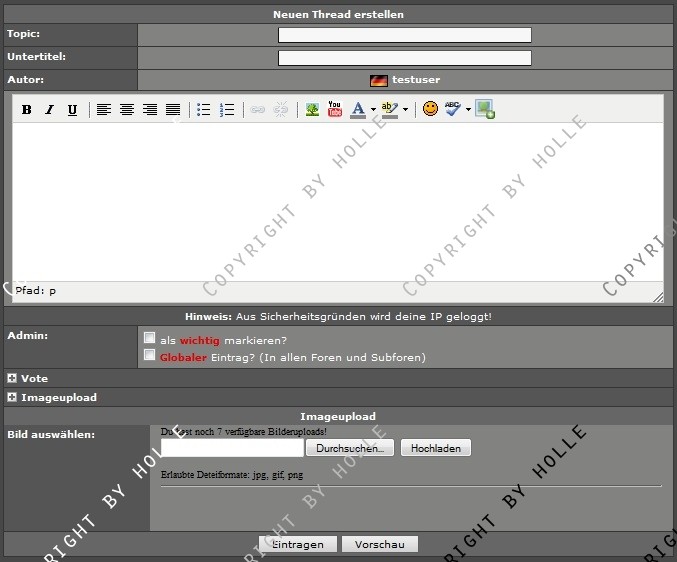Apply the text color A icon
The image size is (677, 562).
[x=358, y=110]
